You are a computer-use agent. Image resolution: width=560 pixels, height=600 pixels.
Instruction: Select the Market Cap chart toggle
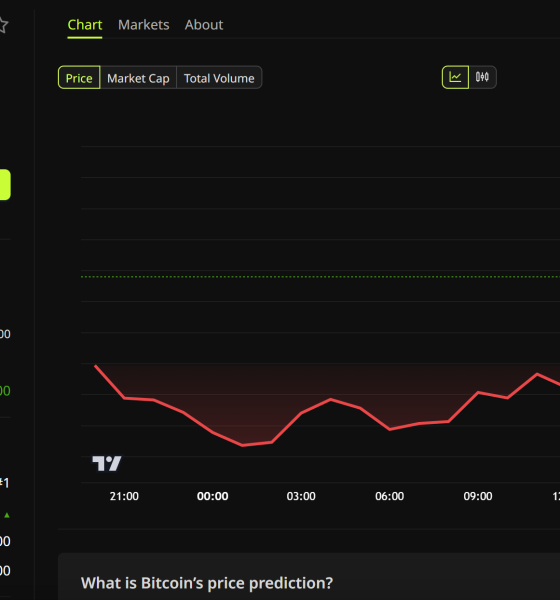point(138,78)
